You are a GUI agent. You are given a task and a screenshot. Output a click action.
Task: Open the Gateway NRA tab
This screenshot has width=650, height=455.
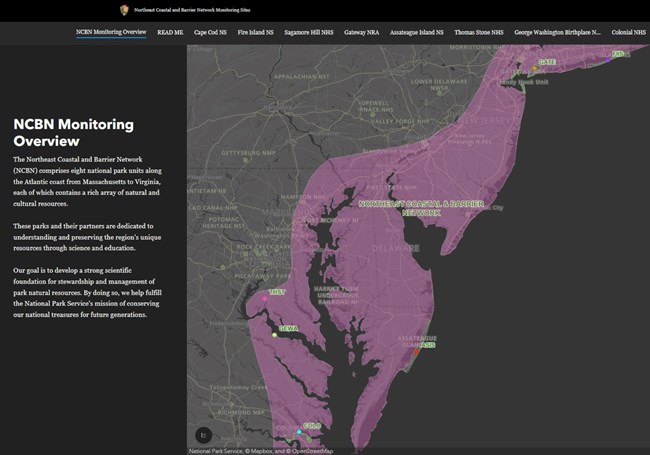(363, 33)
